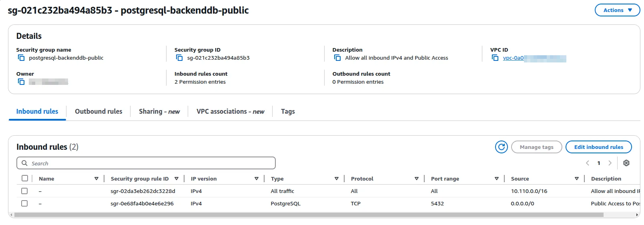This screenshot has width=644, height=225.
Task: Check the PostgreSQL rule row
Action: (x=25, y=203)
